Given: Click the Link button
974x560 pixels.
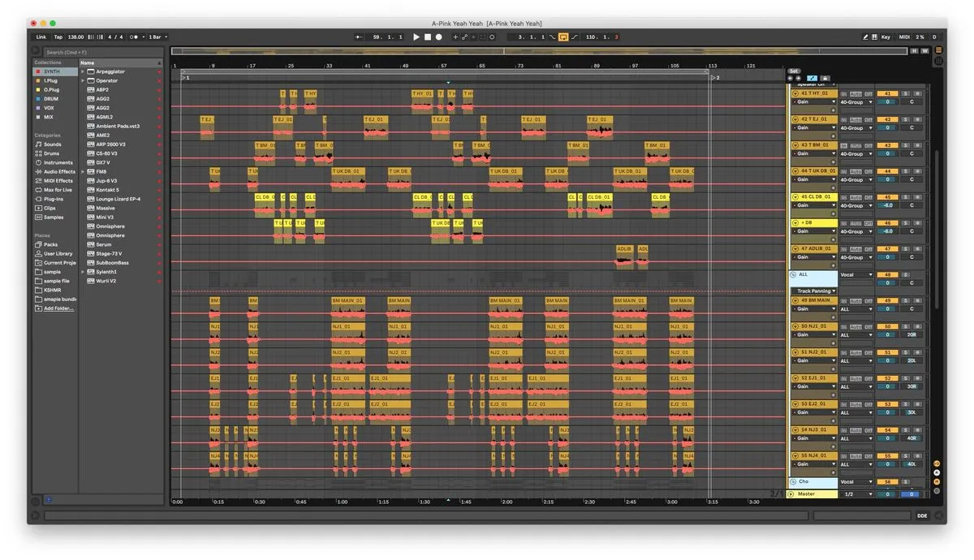Looking at the screenshot, I should [x=41, y=37].
